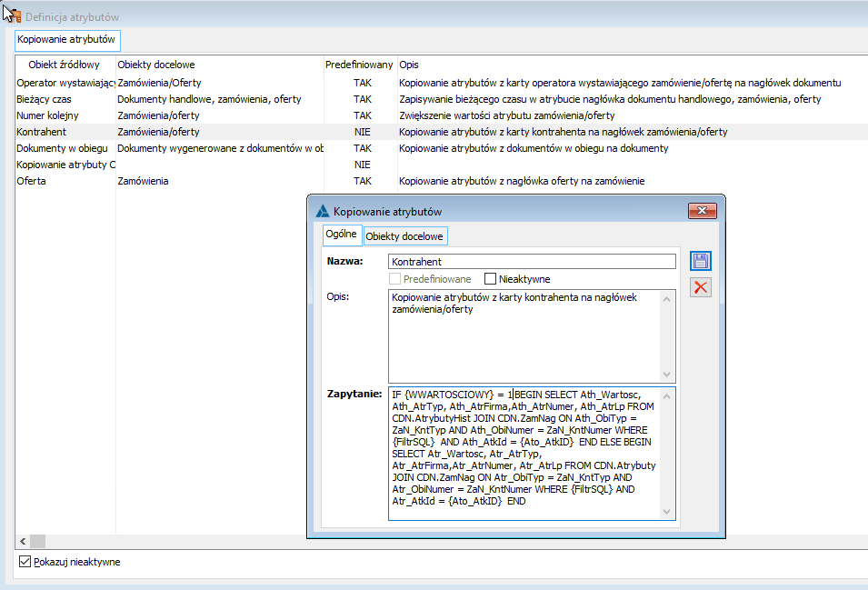Close the Kopiowanie atrybutów dialog
This screenshot has width=868, height=590.
(x=702, y=211)
